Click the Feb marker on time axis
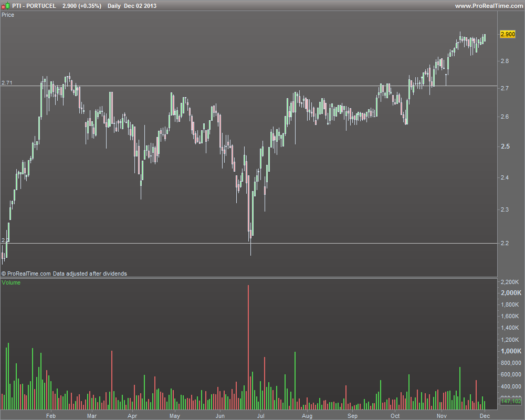525x420 pixels. [x=51, y=416]
